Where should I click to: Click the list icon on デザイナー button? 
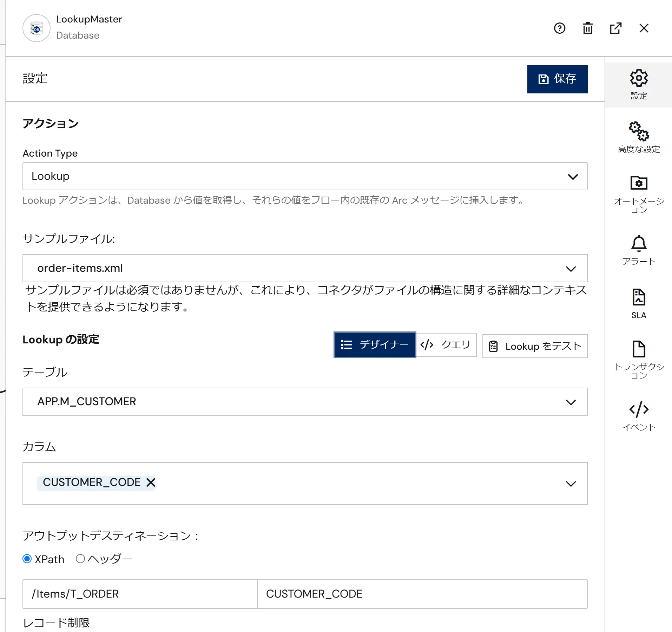click(346, 345)
